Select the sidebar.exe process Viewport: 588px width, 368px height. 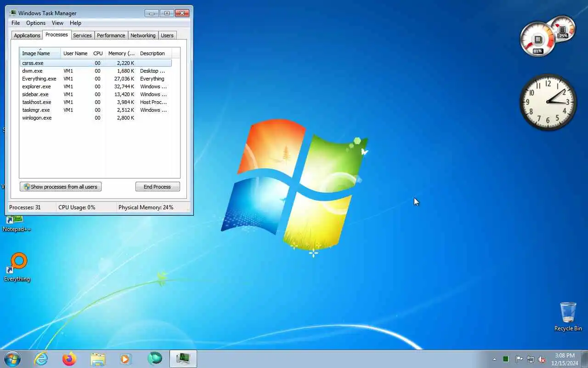(96, 94)
